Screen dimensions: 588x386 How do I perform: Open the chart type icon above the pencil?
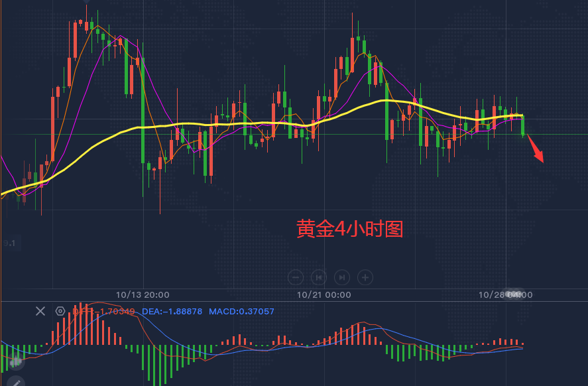16,362
